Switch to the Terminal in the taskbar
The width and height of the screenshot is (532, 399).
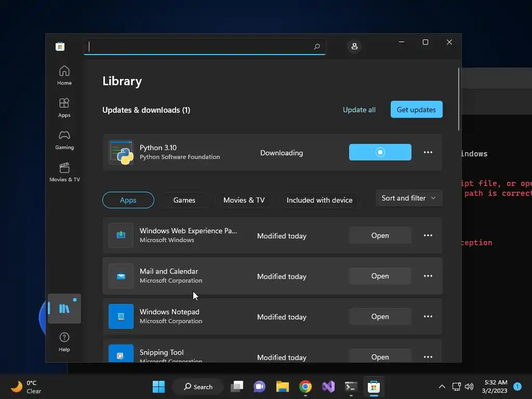[x=351, y=387]
